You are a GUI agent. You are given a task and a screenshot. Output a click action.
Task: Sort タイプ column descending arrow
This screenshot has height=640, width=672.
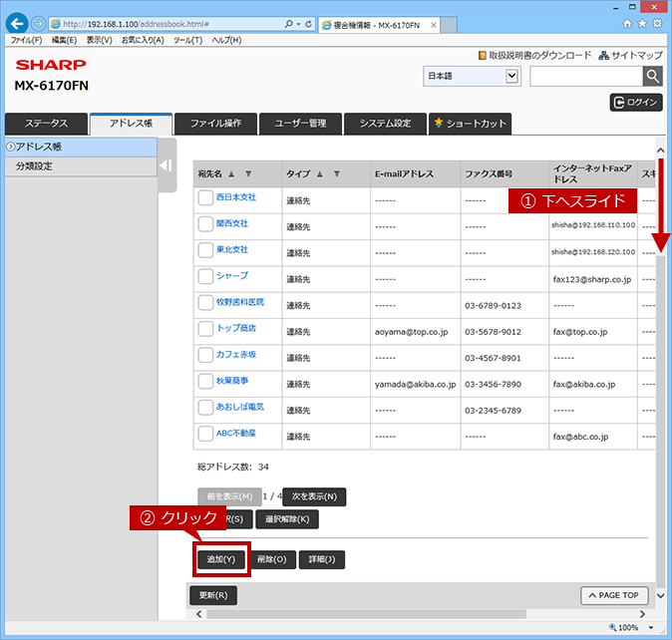337,173
